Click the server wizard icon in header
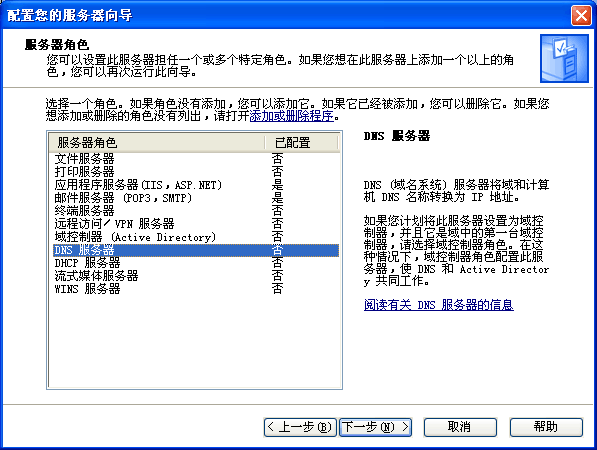This screenshot has height=450, width=597. [x=564, y=58]
